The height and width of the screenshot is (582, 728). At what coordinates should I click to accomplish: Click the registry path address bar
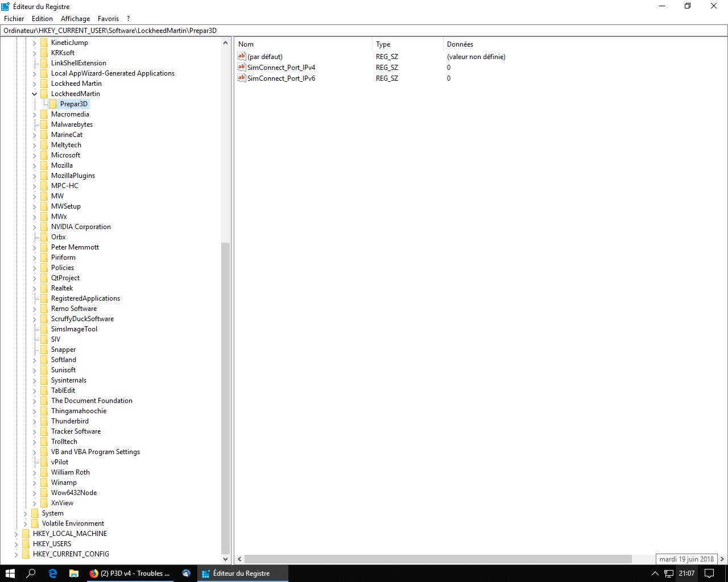click(x=364, y=31)
